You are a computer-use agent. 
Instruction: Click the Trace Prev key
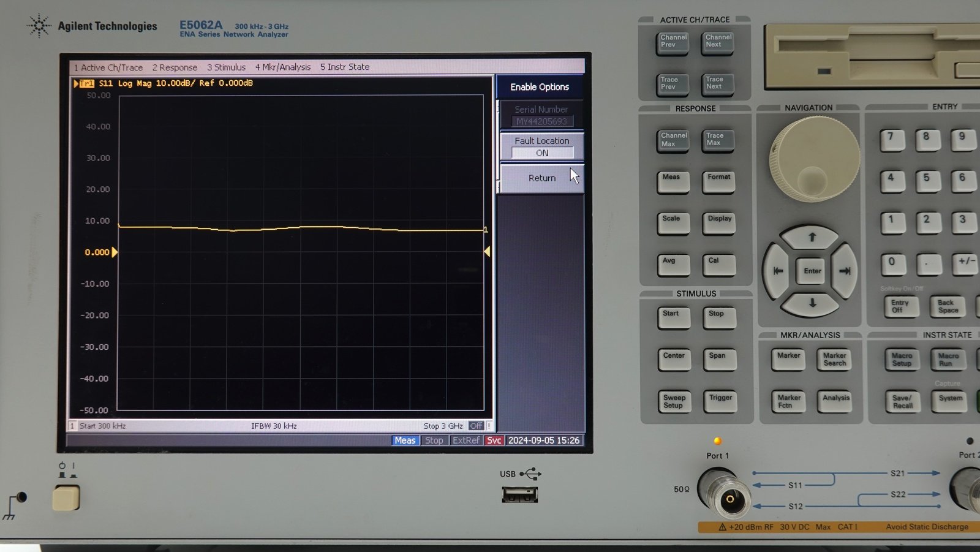tap(673, 85)
